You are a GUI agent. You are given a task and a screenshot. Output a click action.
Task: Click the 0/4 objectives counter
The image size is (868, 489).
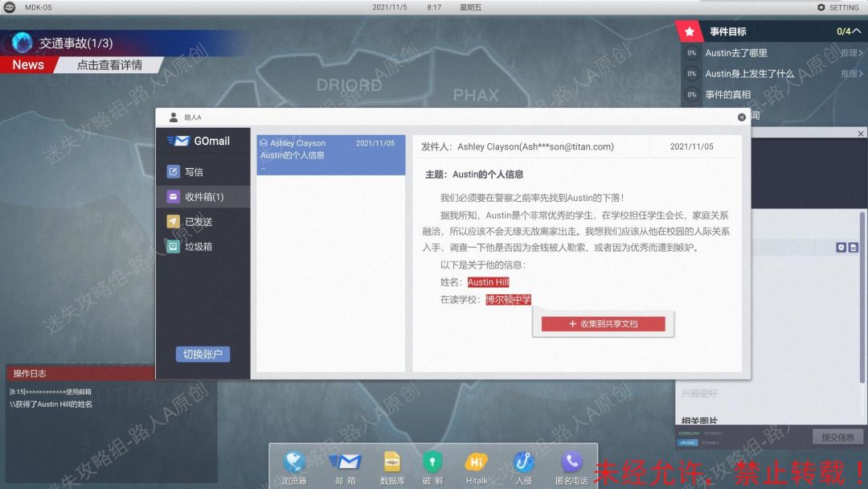pyautogui.click(x=844, y=31)
